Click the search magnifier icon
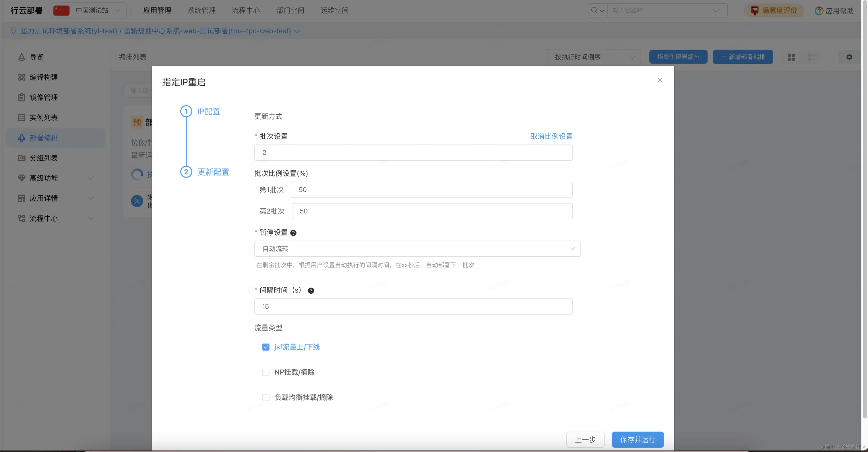The width and height of the screenshot is (868, 452). pyautogui.click(x=594, y=10)
